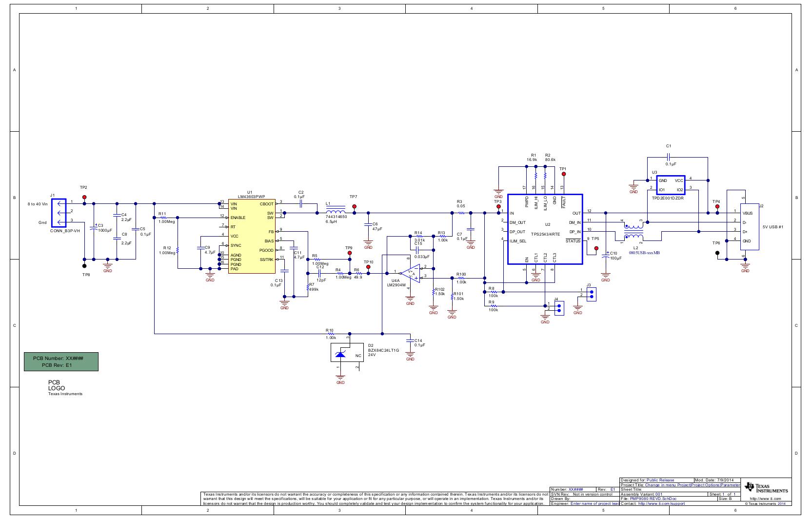Select USB connector J2 labeled 5V USB #1
Image resolution: width=812 pixels, height=520 pixels.
pyautogui.click(x=751, y=226)
